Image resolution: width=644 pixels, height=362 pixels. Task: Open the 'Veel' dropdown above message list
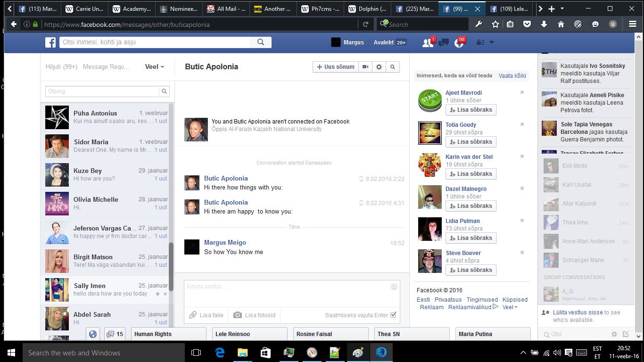tap(155, 67)
